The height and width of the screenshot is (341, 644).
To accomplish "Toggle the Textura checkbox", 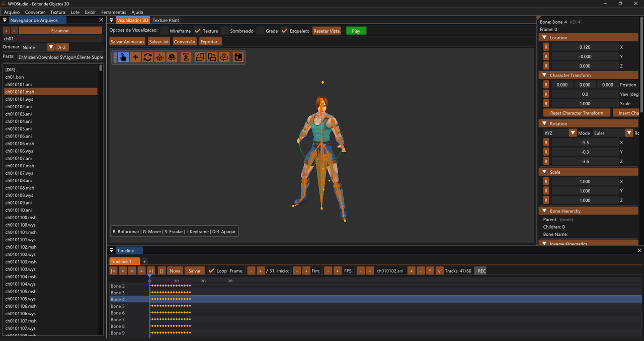I will (x=198, y=31).
